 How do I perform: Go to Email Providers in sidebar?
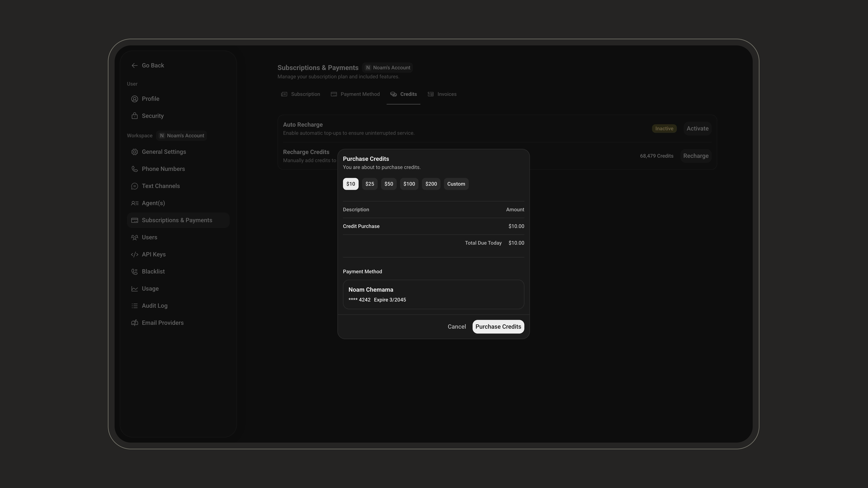tap(178, 323)
